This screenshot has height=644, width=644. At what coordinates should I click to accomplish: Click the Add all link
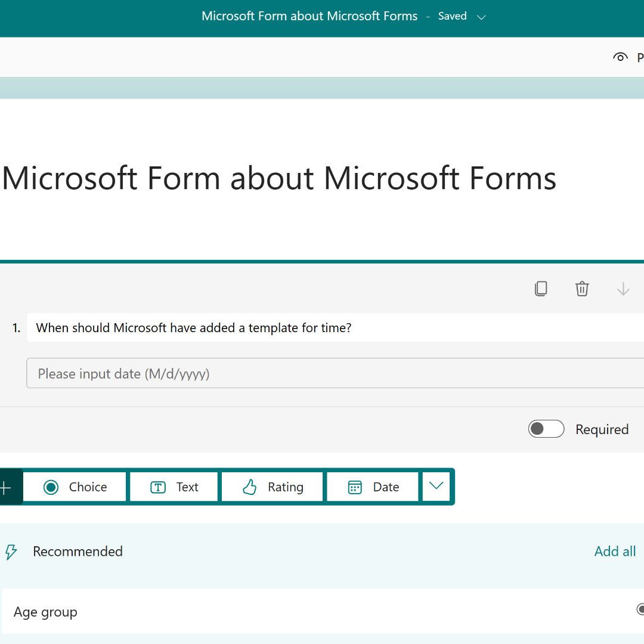pyautogui.click(x=615, y=551)
